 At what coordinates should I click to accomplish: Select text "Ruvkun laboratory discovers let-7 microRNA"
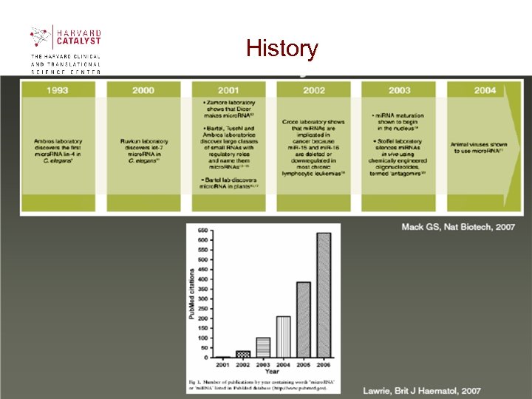click(144, 148)
